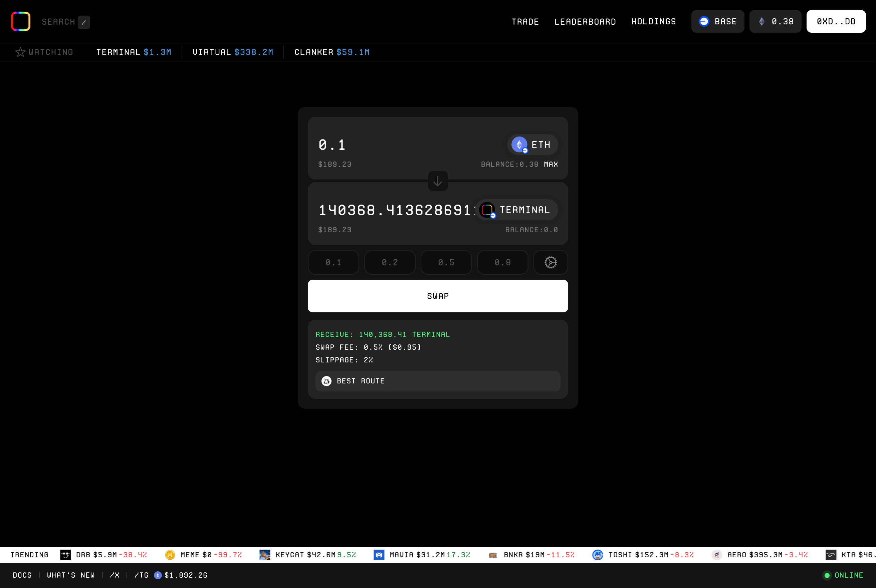
Task: Open the WHAT'S NEW link
Action: pyautogui.click(x=71, y=575)
